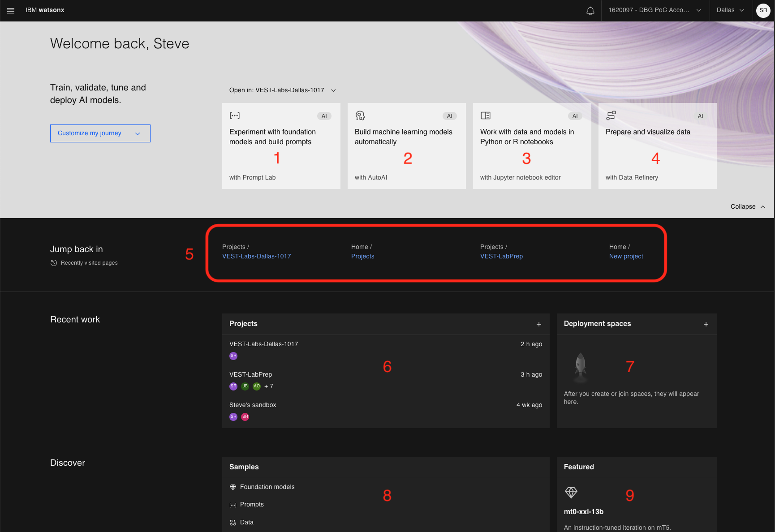The height and width of the screenshot is (532, 775).
Task: Click the 2 h ago timestamp
Action: pyautogui.click(x=531, y=344)
